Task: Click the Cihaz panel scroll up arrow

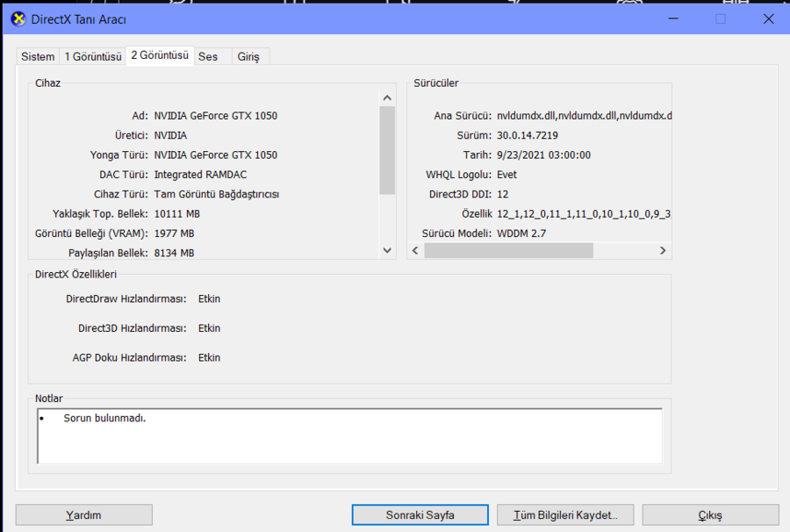Action: point(387,97)
